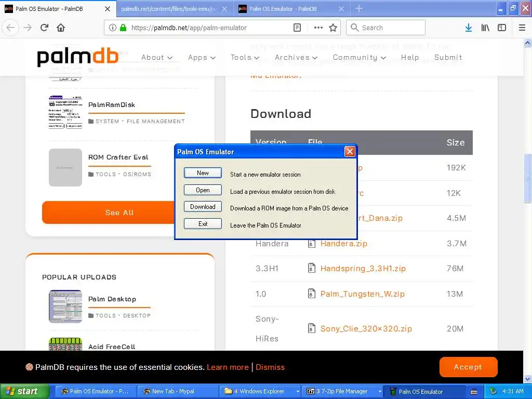The height and width of the screenshot is (399, 532).
Task: Reload the current page
Action: tap(44, 28)
